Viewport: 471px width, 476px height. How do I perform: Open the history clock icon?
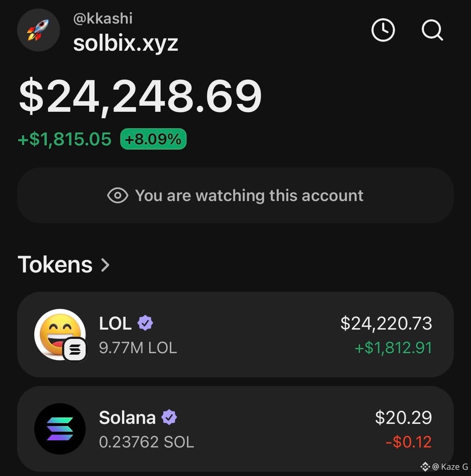click(x=383, y=30)
